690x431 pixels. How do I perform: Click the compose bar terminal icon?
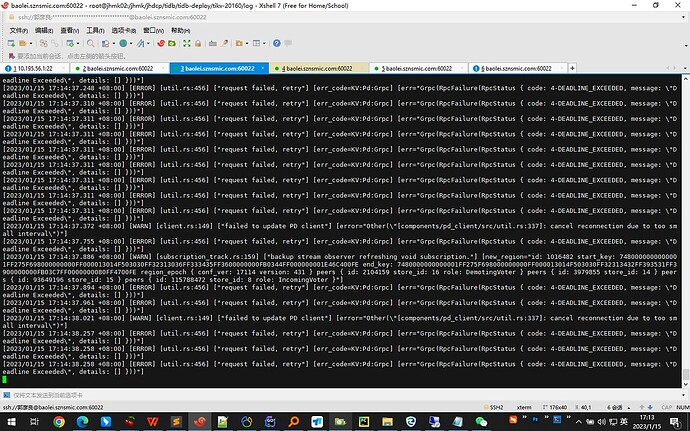pyautogui.click(x=6, y=395)
